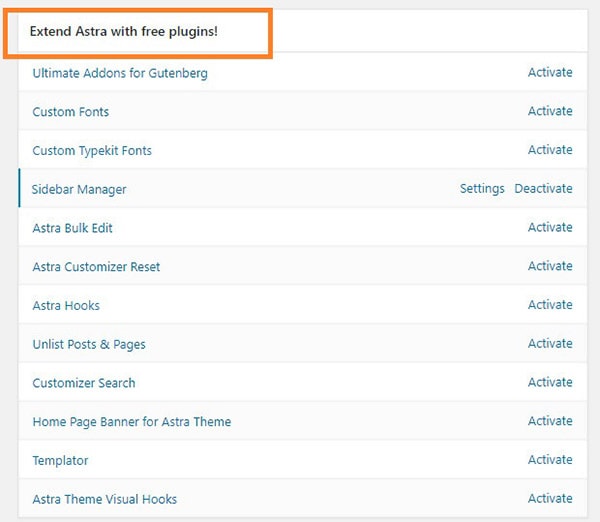Open Sidebar Manager Settings
This screenshot has width=600, height=522.
tap(482, 189)
